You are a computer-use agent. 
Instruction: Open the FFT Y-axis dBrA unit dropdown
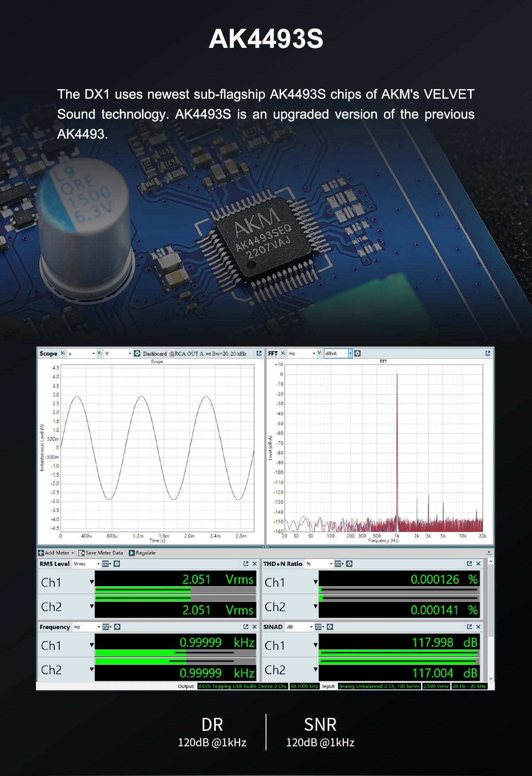[x=350, y=353]
